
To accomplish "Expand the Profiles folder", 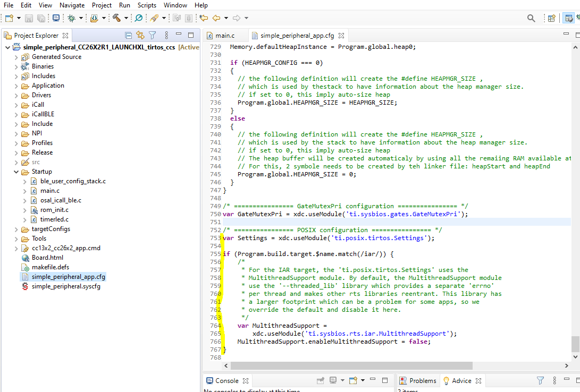I will [x=16, y=143].
